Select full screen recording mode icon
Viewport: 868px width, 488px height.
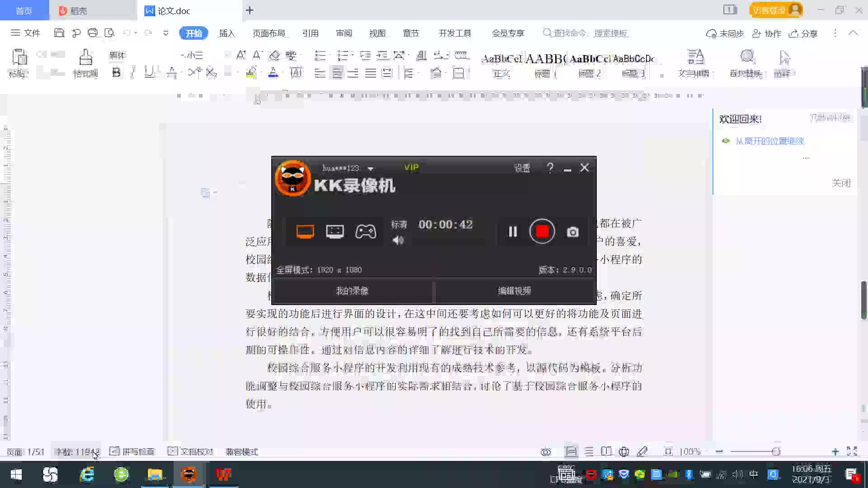(x=305, y=231)
